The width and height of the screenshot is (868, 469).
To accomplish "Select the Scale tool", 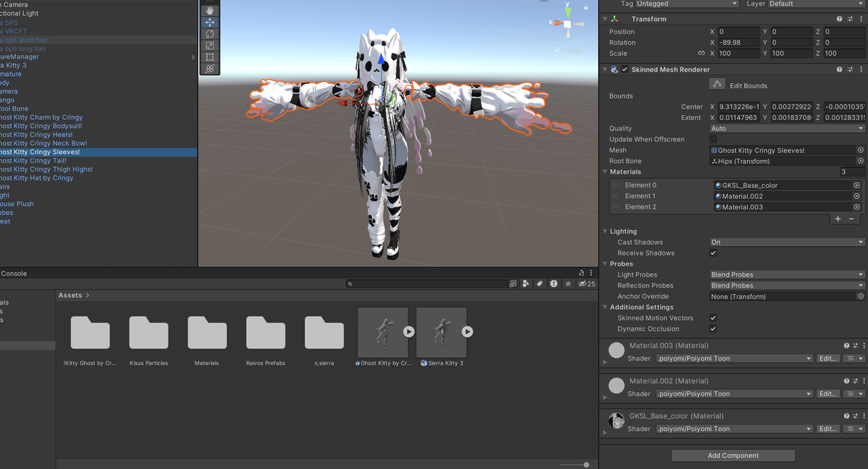I will (210, 45).
